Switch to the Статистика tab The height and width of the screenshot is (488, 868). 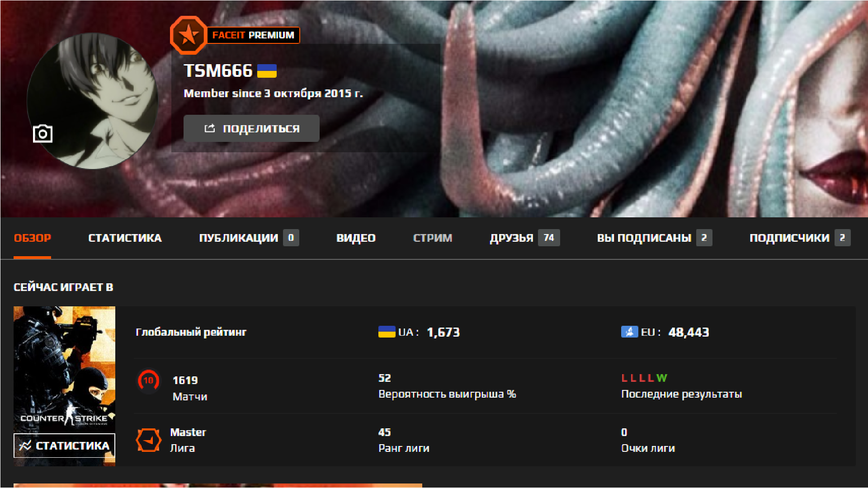click(x=125, y=238)
